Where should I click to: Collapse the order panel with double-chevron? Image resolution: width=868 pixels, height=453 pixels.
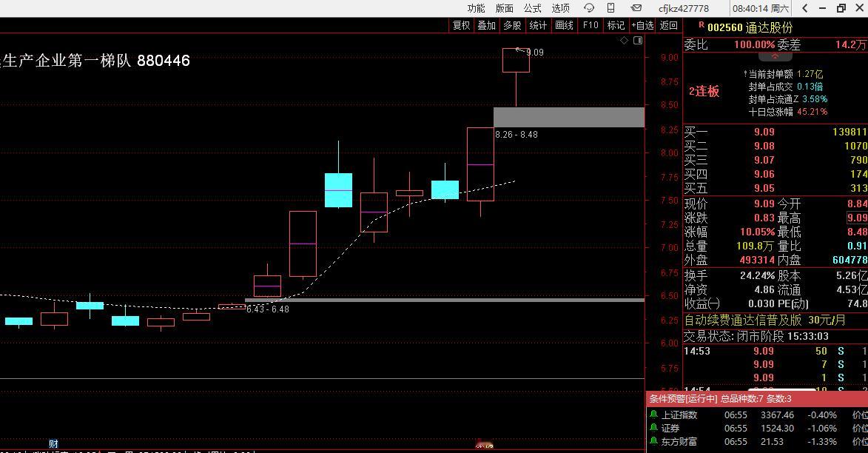point(775,56)
